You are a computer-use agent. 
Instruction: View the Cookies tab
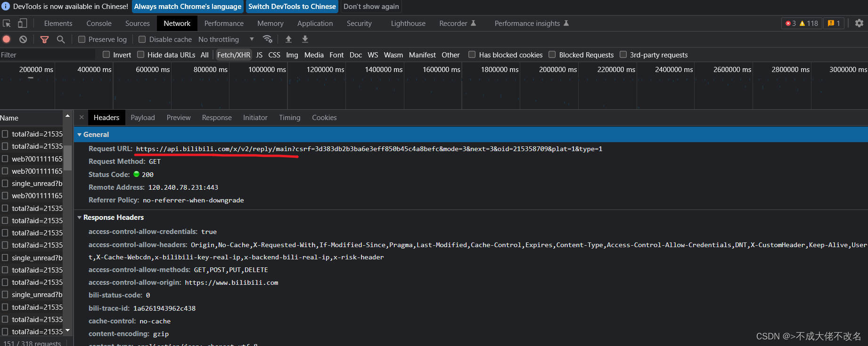click(x=324, y=118)
